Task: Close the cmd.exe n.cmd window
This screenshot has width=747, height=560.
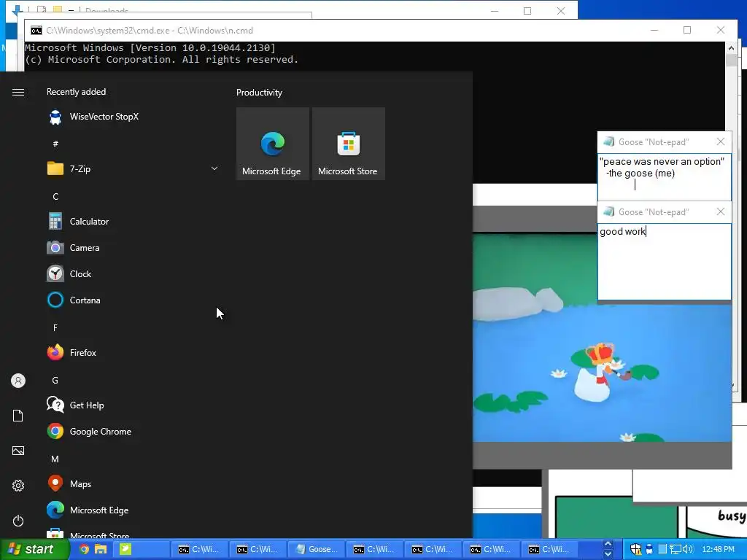Action: point(721,30)
